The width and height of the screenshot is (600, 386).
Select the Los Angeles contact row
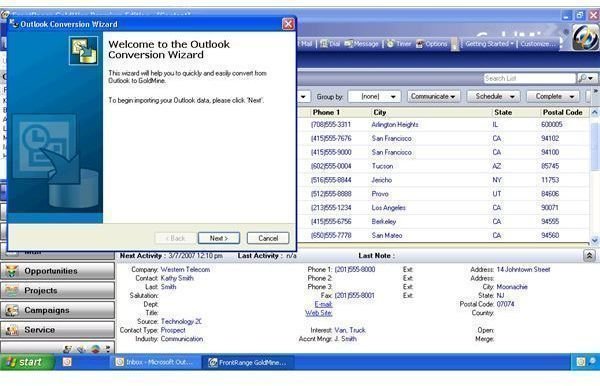click(x=444, y=208)
